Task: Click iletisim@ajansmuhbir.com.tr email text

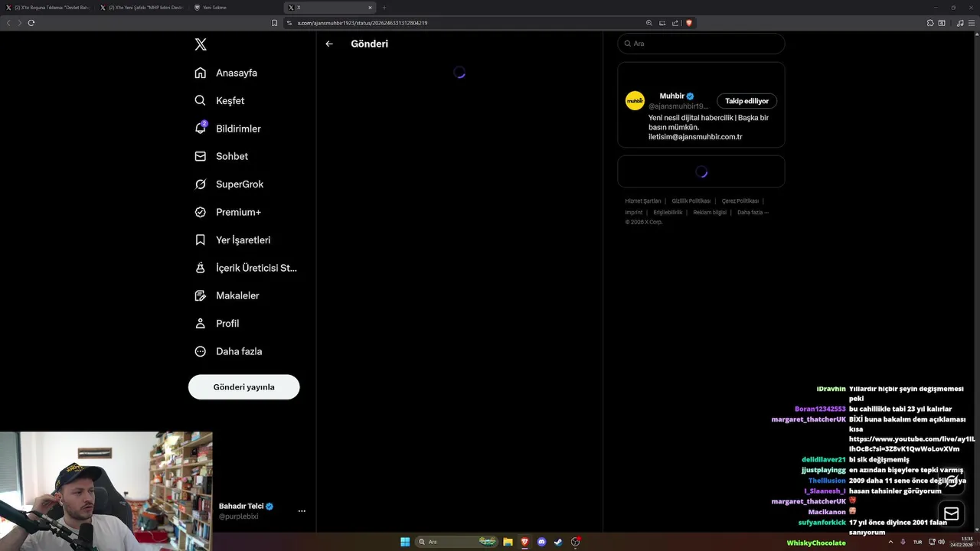Action: (695, 137)
